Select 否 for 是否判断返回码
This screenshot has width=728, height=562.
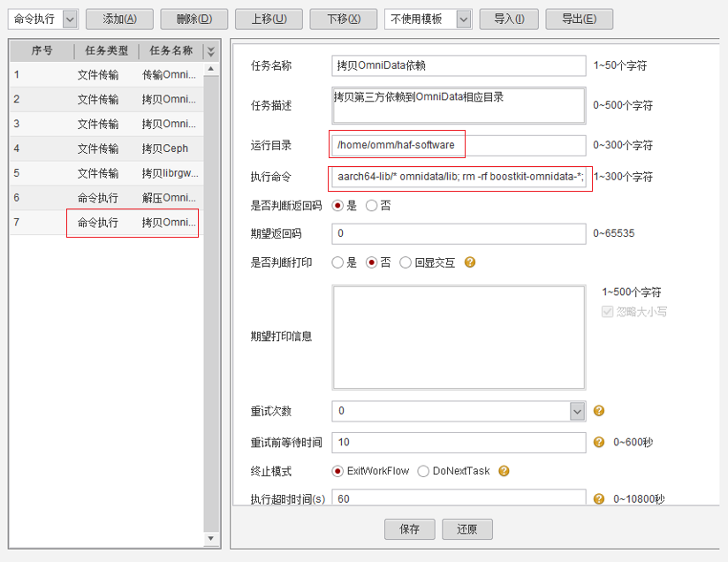[371, 205]
